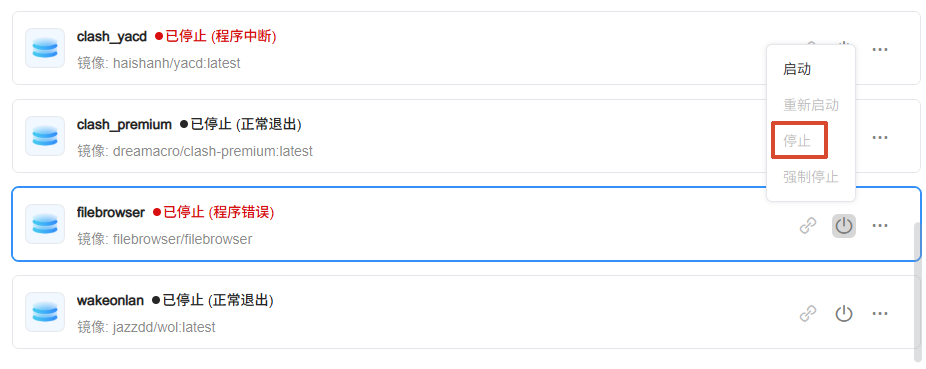926x369 pixels.
Task: Select the highlighted 停止 menu entry
Action: click(797, 141)
